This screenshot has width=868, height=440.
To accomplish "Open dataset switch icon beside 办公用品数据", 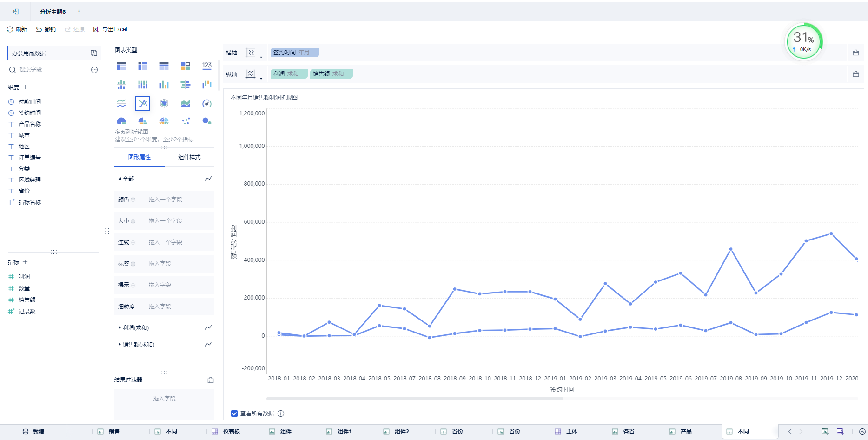I will coord(94,53).
